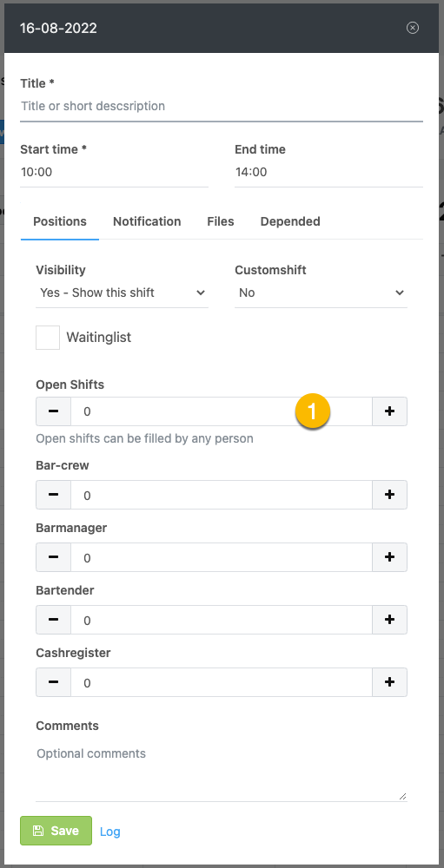Increase Cashregister count with plus icon
This screenshot has width=444, height=868.
[389, 682]
